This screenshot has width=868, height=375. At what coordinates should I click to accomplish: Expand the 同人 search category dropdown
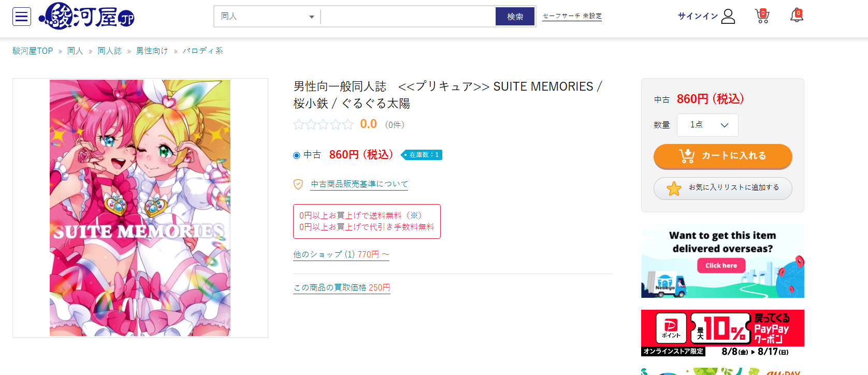pyautogui.click(x=267, y=17)
